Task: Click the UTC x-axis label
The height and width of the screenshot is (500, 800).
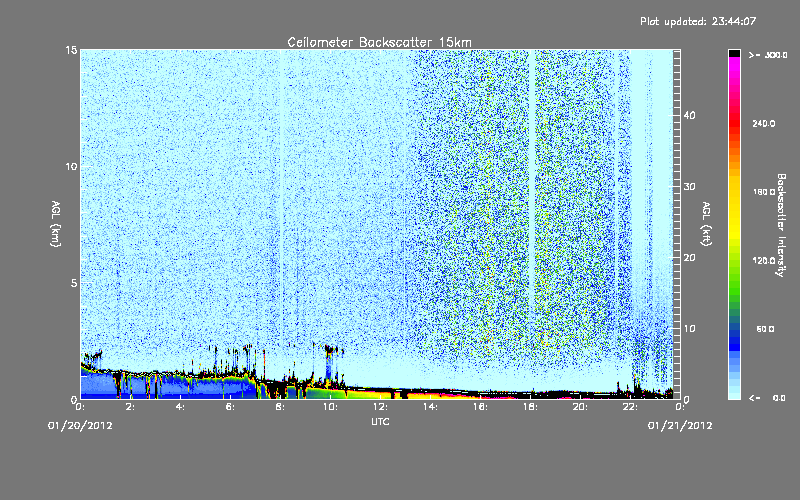Action: pos(380,421)
